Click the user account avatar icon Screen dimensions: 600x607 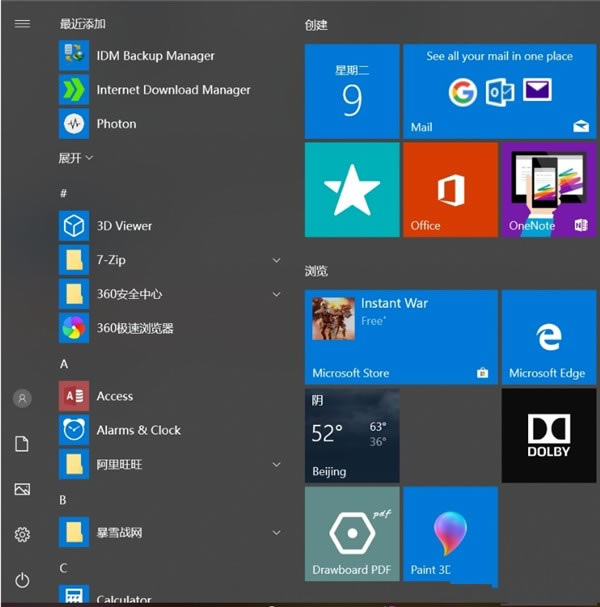22,398
